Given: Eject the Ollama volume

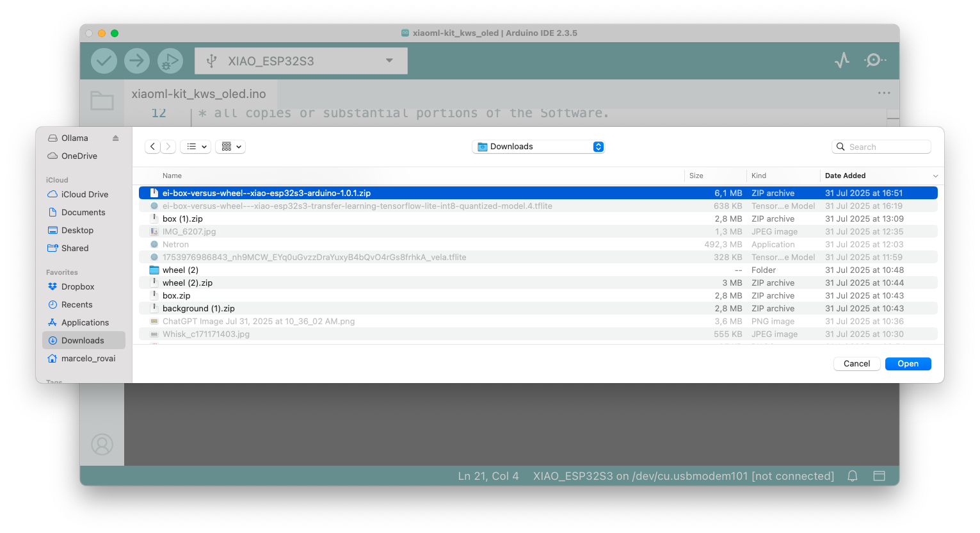Looking at the screenshot, I should [x=116, y=138].
